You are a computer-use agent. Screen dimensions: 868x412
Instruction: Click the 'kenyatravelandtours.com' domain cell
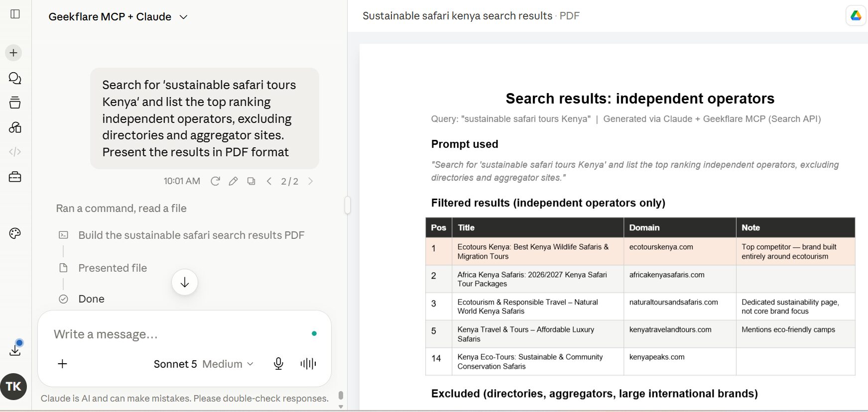click(680, 334)
